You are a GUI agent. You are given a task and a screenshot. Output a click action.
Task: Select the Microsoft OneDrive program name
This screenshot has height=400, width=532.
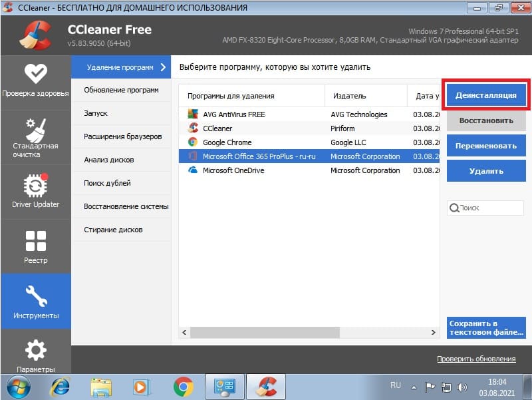[x=233, y=170]
